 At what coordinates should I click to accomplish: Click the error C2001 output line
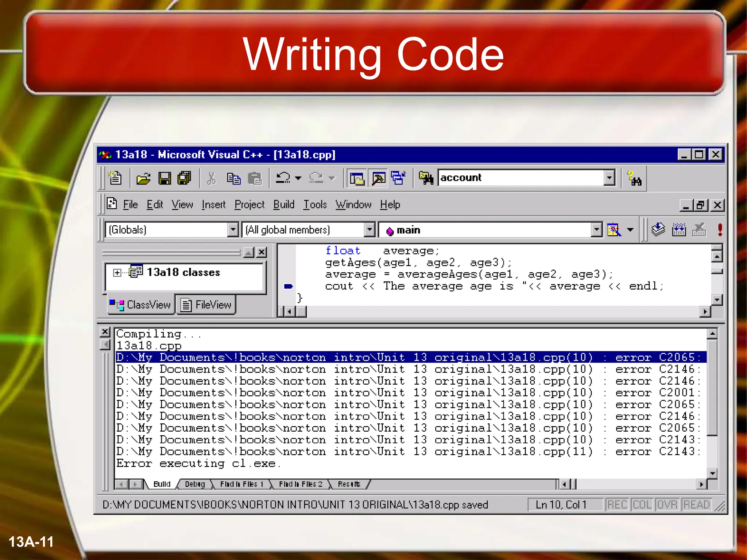tap(411, 393)
